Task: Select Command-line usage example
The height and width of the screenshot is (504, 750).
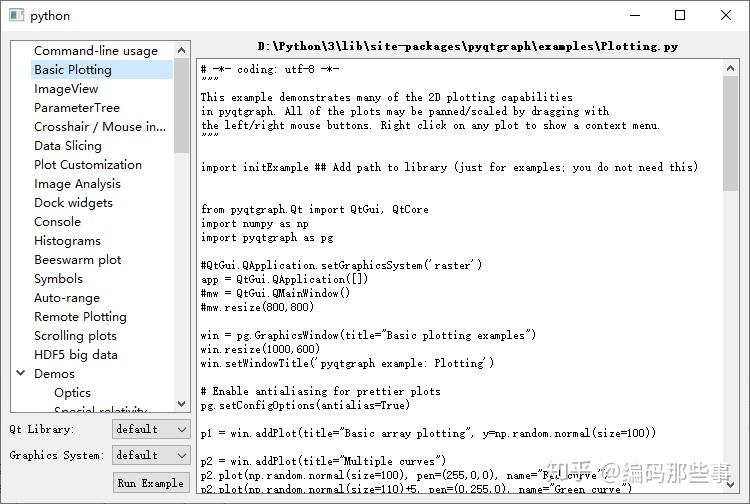Action: [96, 51]
